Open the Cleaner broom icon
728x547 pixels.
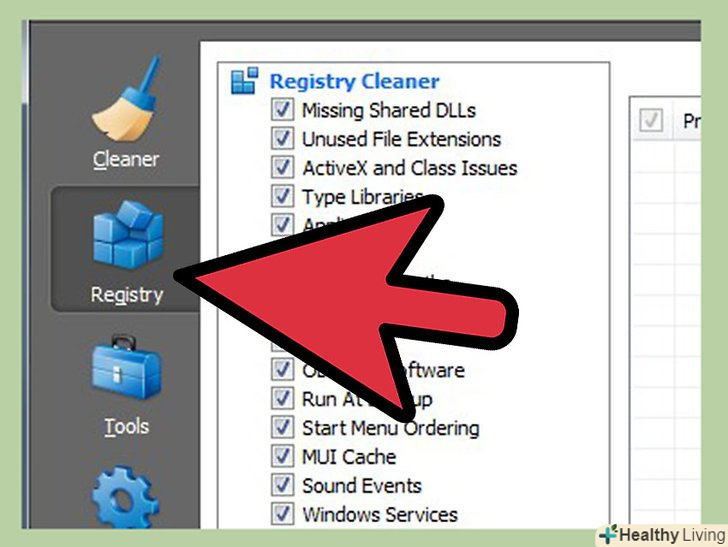coord(126,99)
